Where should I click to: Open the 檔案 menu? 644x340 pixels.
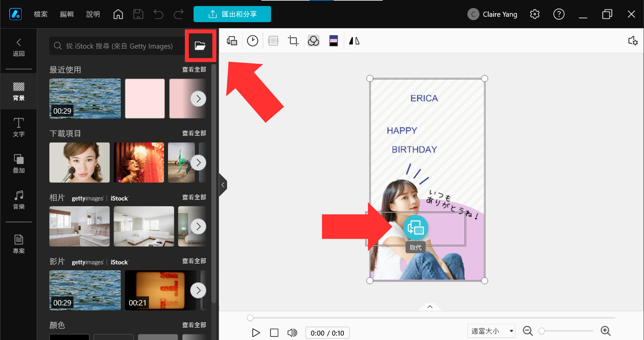click(41, 14)
